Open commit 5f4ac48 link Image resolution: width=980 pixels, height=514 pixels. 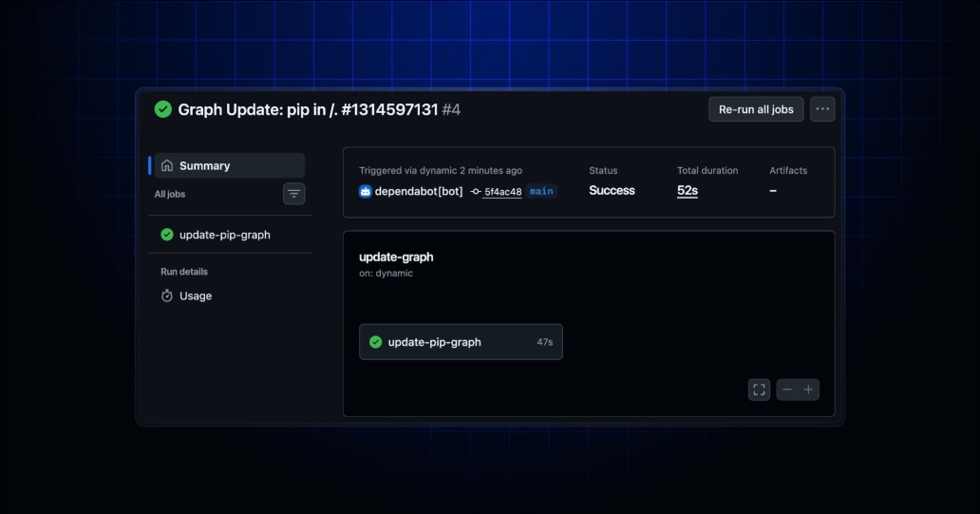(x=502, y=191)
